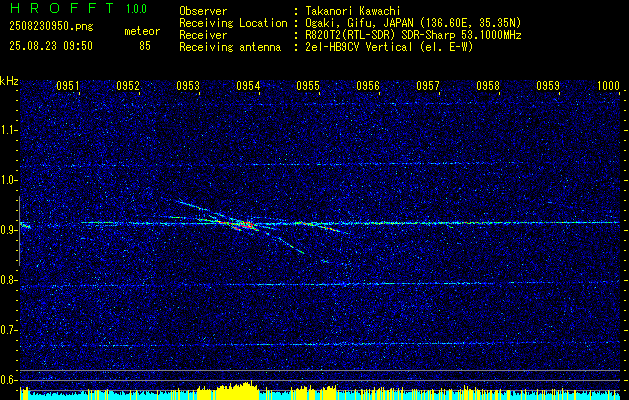
Task: Click the 0.9 kHz axis label
Action: 8,230
